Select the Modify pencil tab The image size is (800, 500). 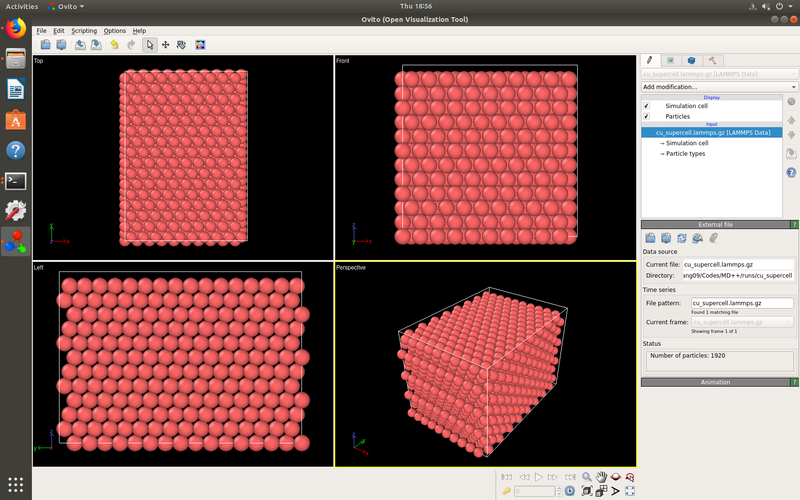(x=649, y=60)
